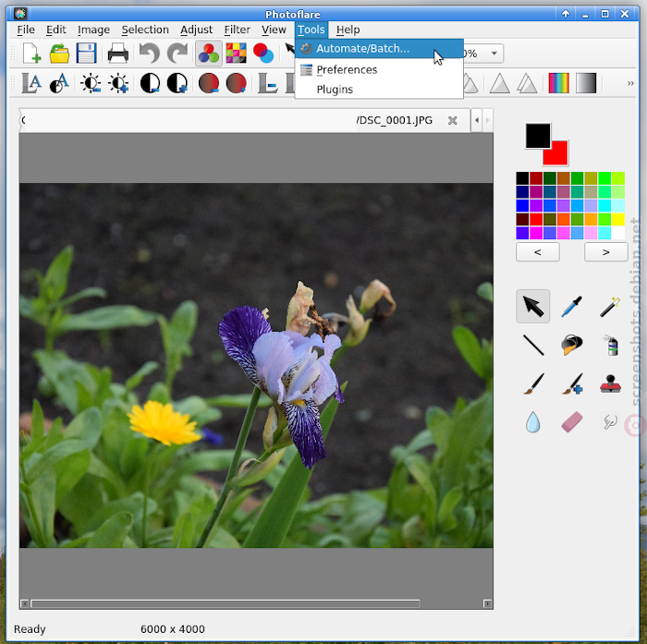647x644 pixels.
Task: Open Preferences from Tools menu
Action: click(379, 69)
